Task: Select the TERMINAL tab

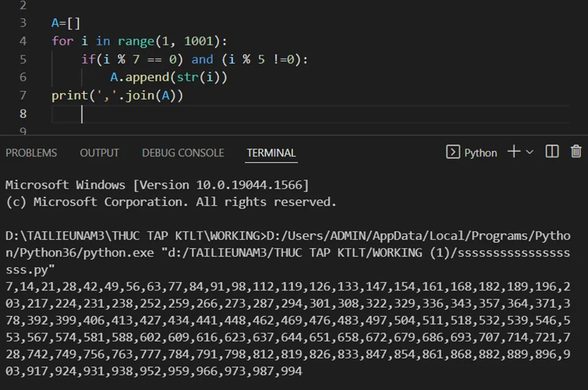Action: pyautogui.click(x=271, y=153)
